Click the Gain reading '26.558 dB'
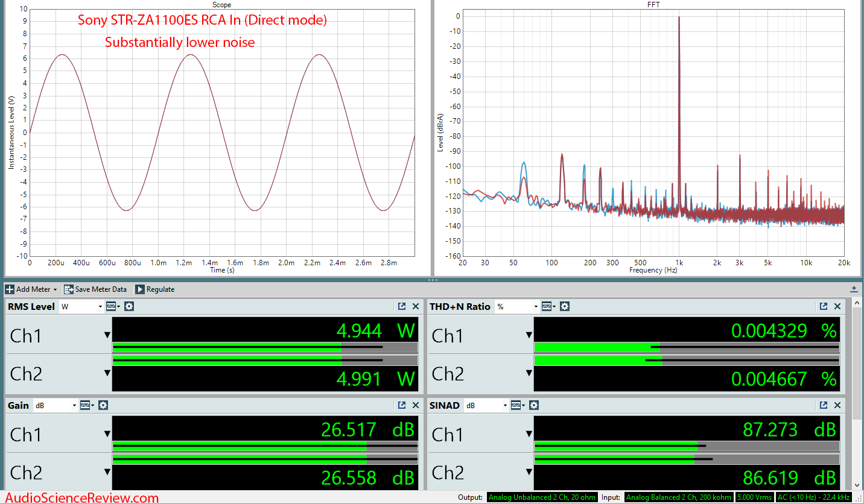 tap(367, 477)
